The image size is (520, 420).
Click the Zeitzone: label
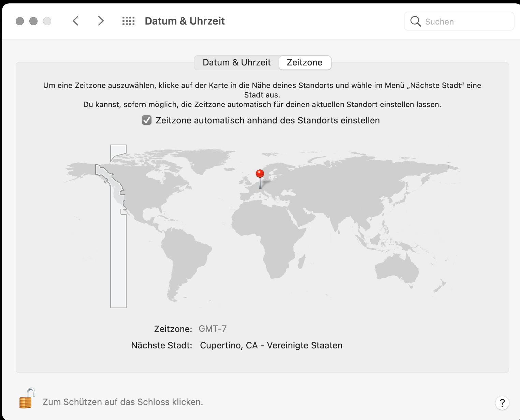(x=173, y=329)
